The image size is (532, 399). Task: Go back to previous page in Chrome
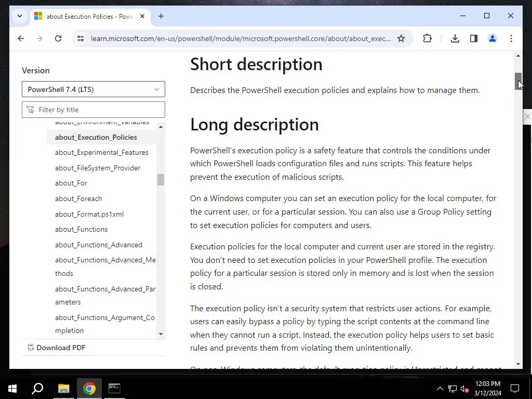pyautogui.click(x=21, y=38)
